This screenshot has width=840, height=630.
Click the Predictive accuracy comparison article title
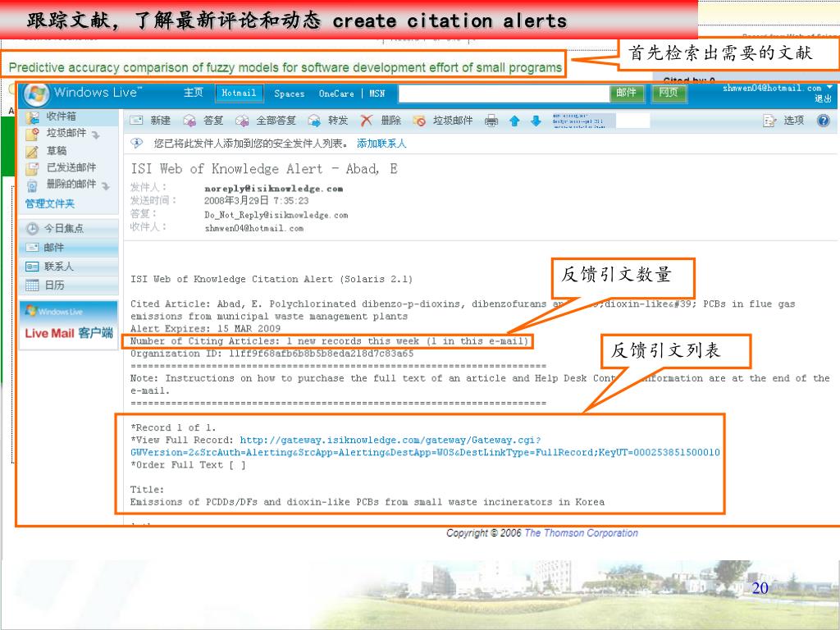pyautogui.click(x=285, y=67)
